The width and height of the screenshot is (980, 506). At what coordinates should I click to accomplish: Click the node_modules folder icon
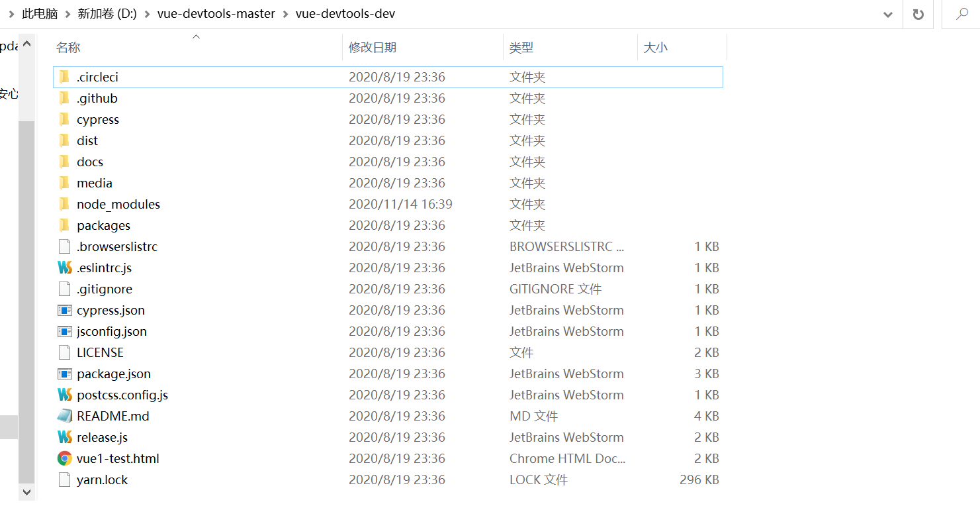point(64,204)
